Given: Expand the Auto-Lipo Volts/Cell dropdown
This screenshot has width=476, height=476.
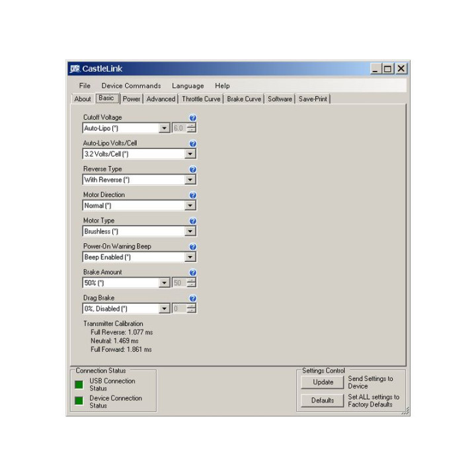Looking at the screenshot, I should (x=190, y=154).
